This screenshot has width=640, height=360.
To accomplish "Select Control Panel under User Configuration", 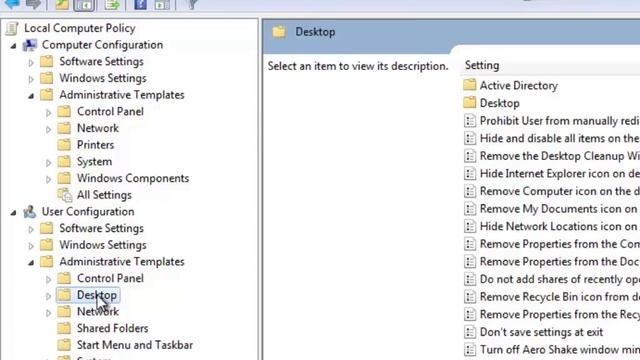I will pyautogui.click(x=110, y=278).
